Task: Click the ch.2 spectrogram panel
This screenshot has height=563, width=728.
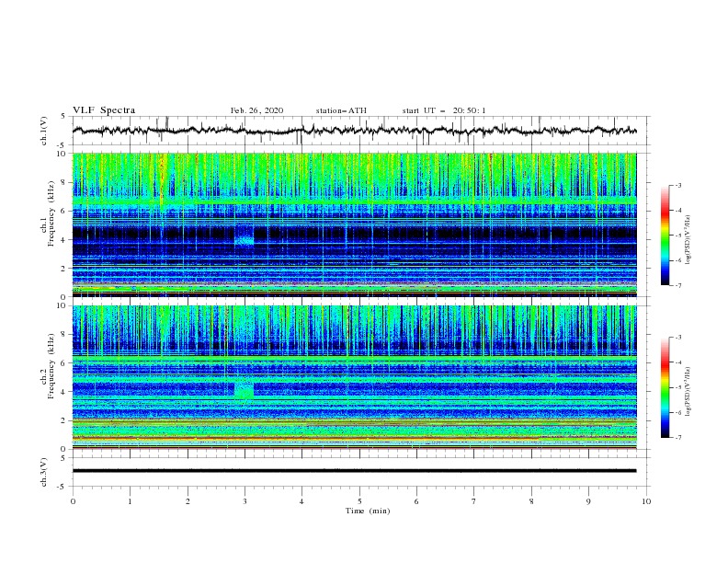Action: (354, 377)
